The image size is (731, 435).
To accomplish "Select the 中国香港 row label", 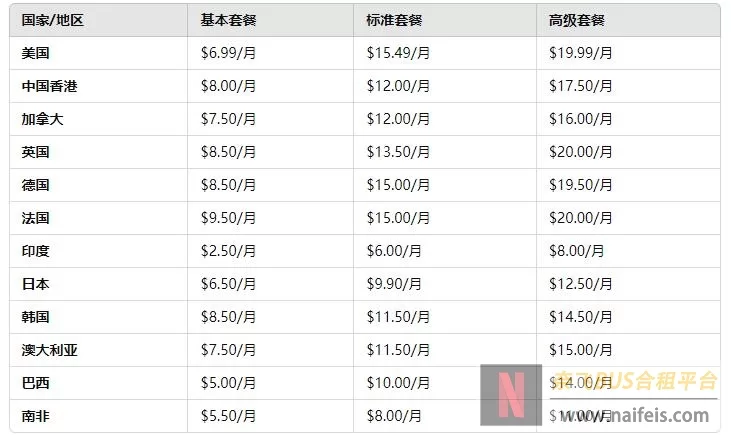I will tap(49, 86).
